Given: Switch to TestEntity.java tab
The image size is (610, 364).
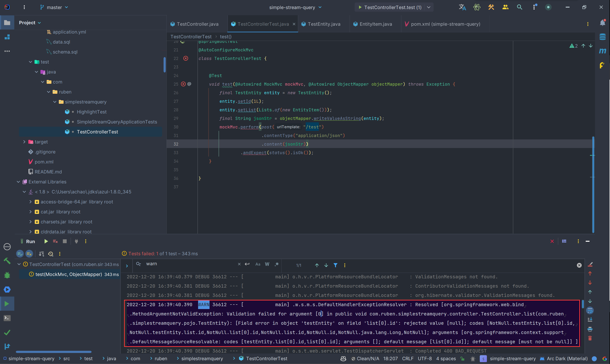Looking at the screenshot, I should point(324,24).
